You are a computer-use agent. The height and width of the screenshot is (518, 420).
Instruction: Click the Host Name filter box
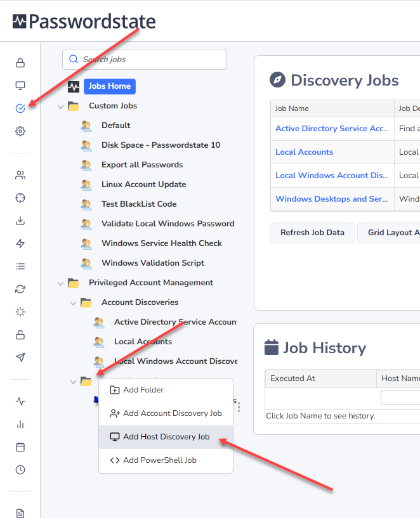coord(400,398)
